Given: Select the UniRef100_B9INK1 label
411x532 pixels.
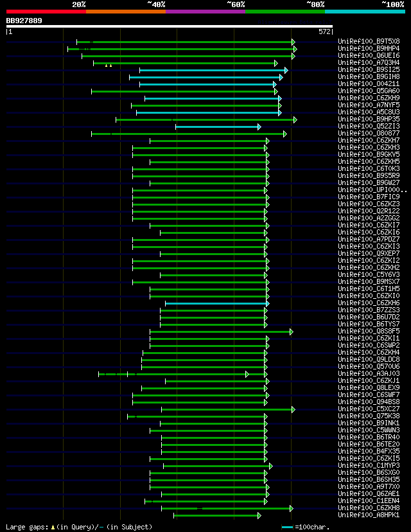Looking at the screenshot, I should pos(369,423).
